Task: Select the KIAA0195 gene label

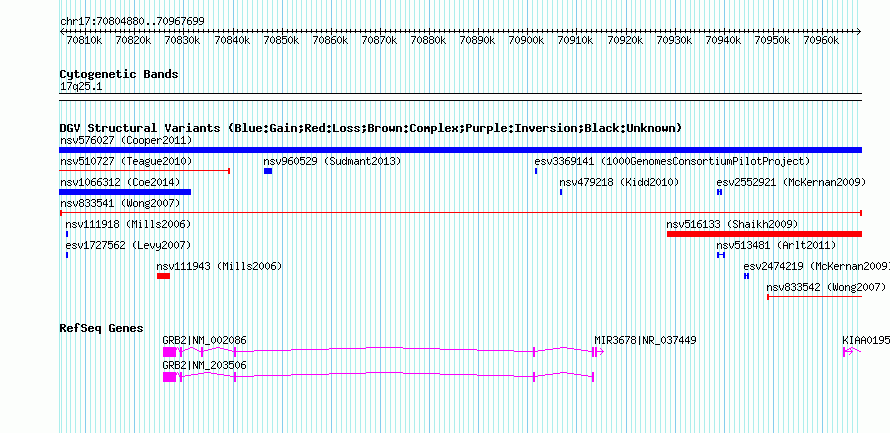Action: 866,340
